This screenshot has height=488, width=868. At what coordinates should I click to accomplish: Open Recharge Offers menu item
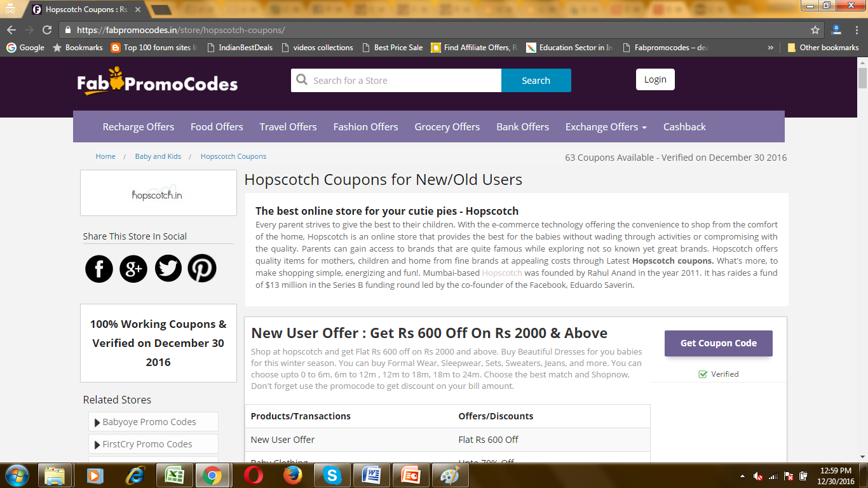click(139, 127)
